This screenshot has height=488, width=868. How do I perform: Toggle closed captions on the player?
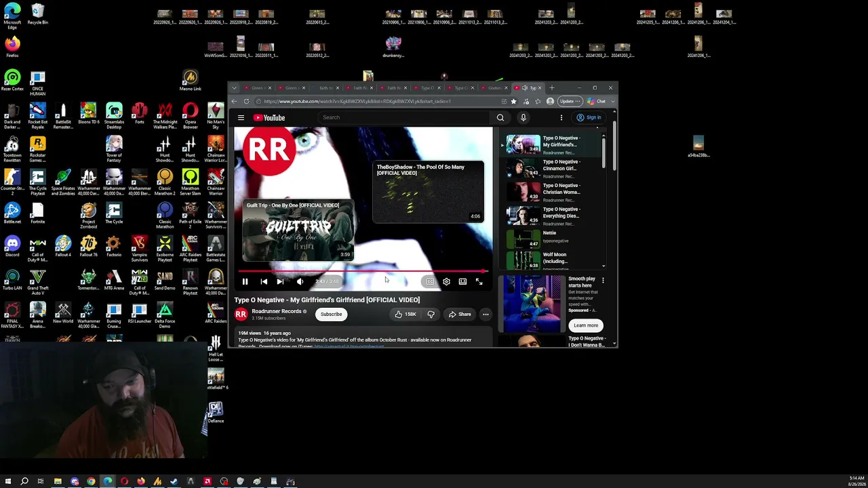click(430, 281)
